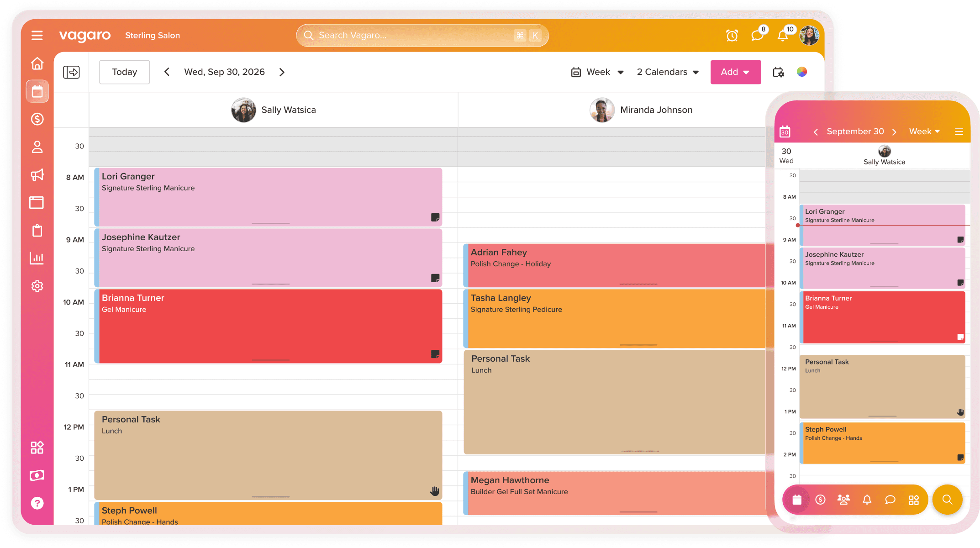980x548 pixels.
Task: Tap the mobile hamburger menu icon
Action: pyautogui.click(x=959, y=132)
